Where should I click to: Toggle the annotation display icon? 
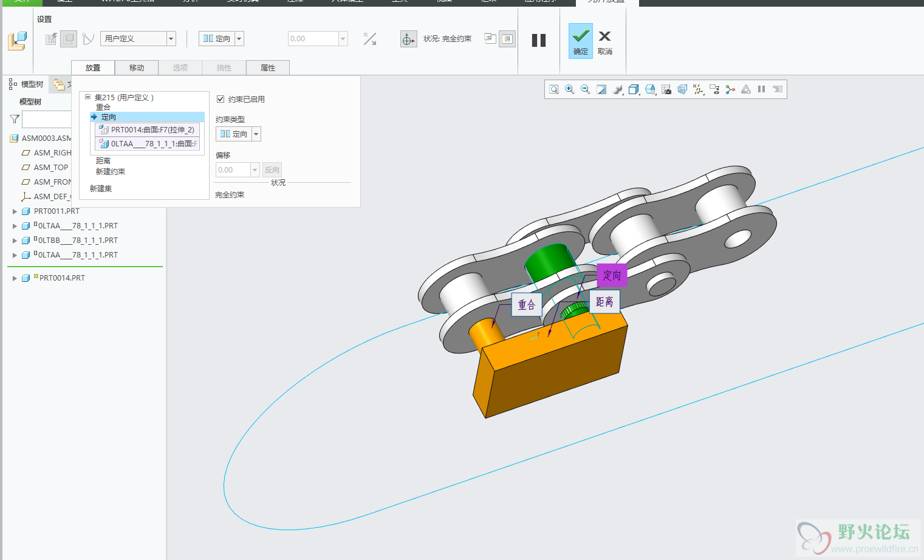click(714, 89)
